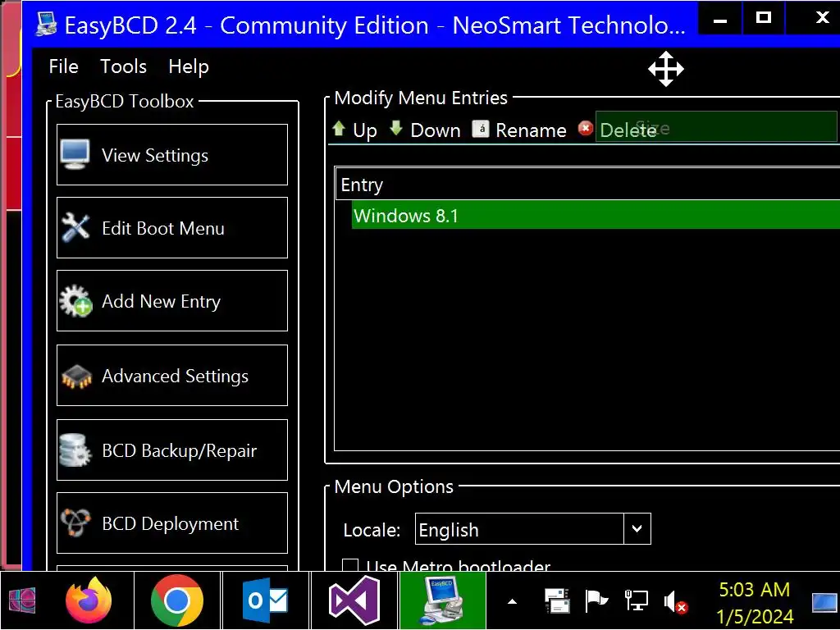
Task: Open BCD Deployment section
Action: [172, 523]
